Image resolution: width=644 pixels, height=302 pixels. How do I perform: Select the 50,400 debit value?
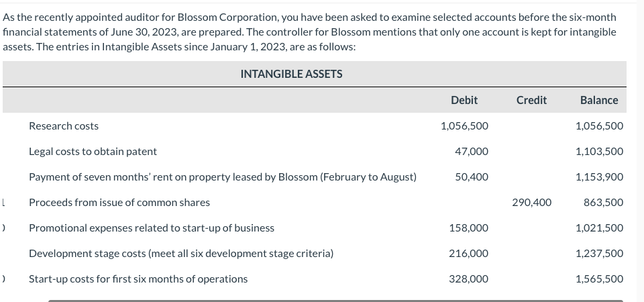tap(472, 177)
